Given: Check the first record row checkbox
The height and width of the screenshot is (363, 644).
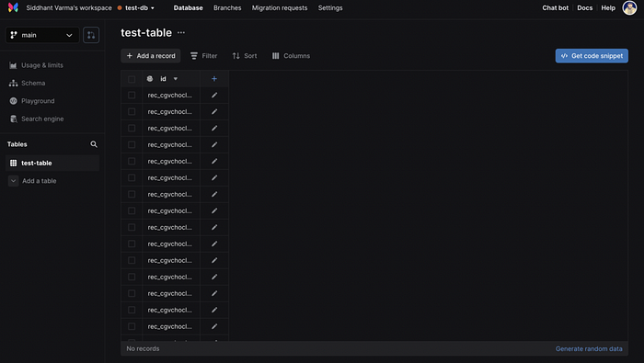Looking at the screenshot, I should pyautogui.click(x=132, y=96).
